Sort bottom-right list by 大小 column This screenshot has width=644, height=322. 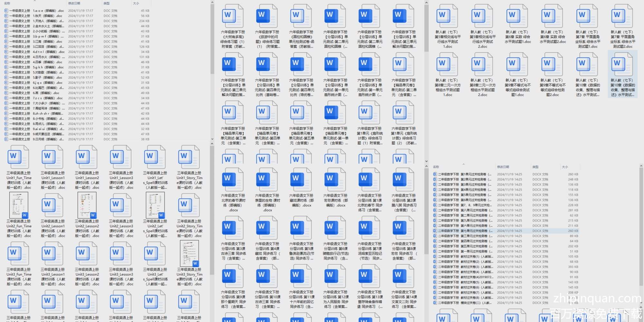tap(565, 167)
